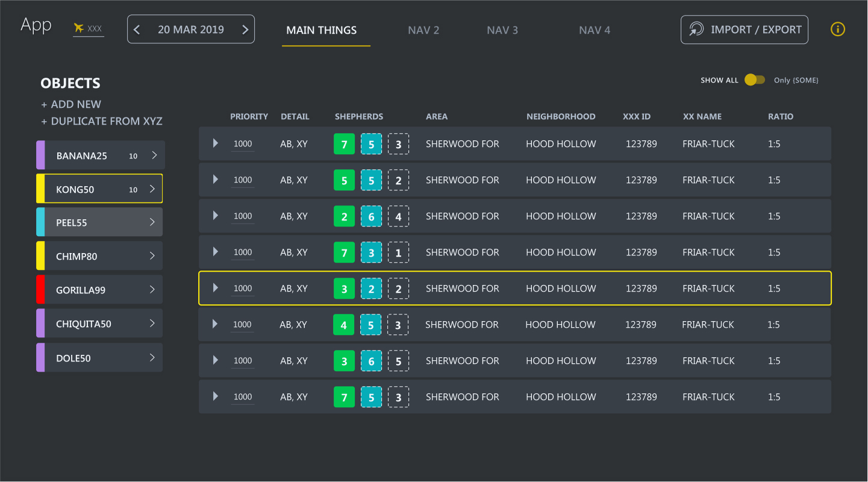
Task: Toggle the SHOW ALL / Only (SOME) switch
Action: click(x=755, y=80)
